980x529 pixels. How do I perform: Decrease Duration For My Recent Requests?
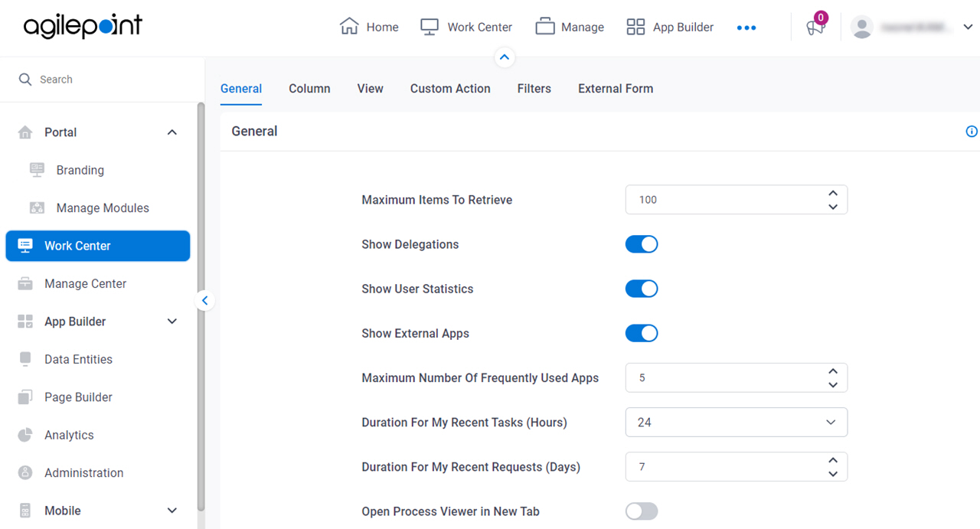833,474
